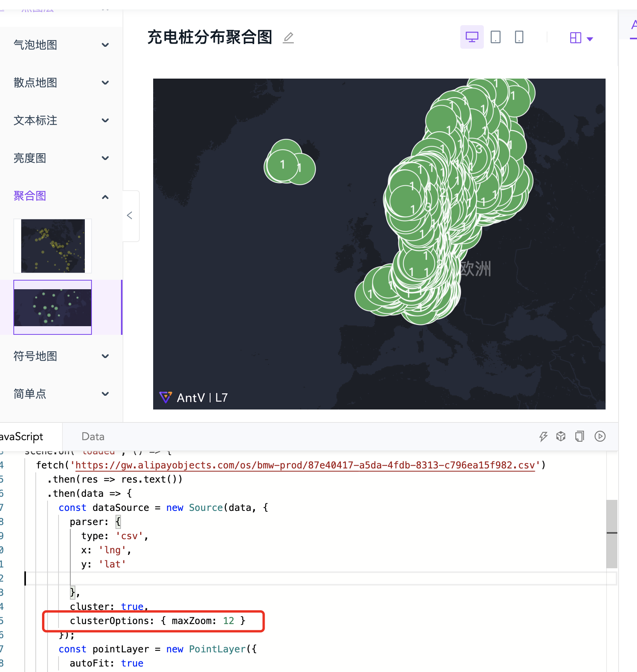Image resolution: width=637 pixels, height=672 pixels.
Task: Select the first cluster map thumbnail
Action: [x=53, y=246]
